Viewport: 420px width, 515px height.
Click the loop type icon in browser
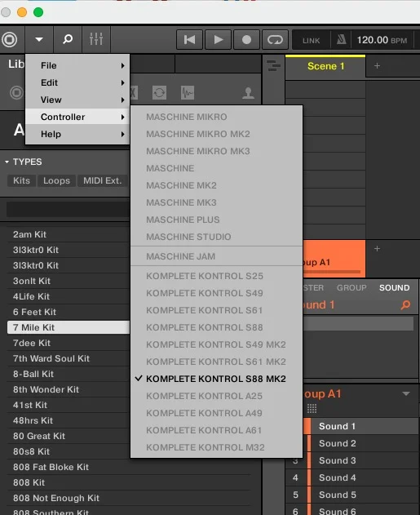(x=159, y=92)
